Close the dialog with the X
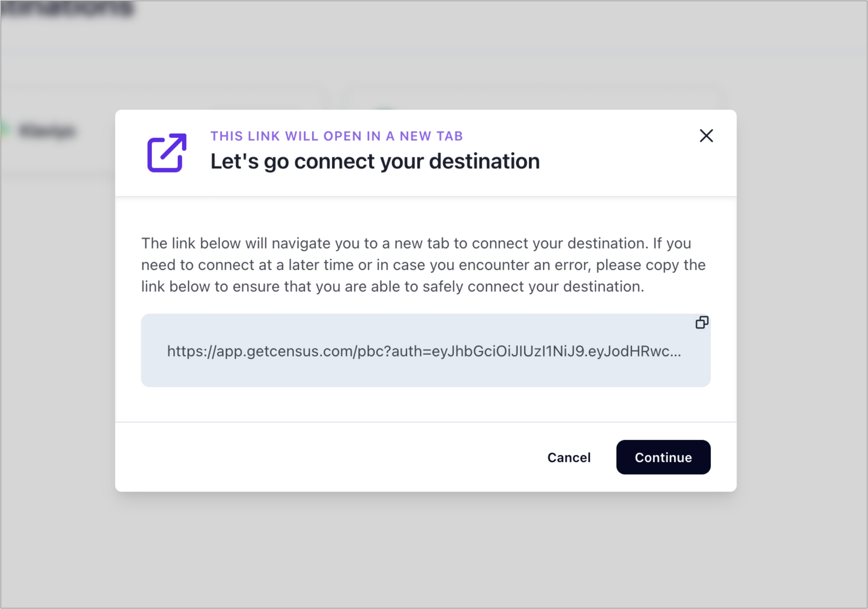Screen dimensions: 868x609 point(706,135)
